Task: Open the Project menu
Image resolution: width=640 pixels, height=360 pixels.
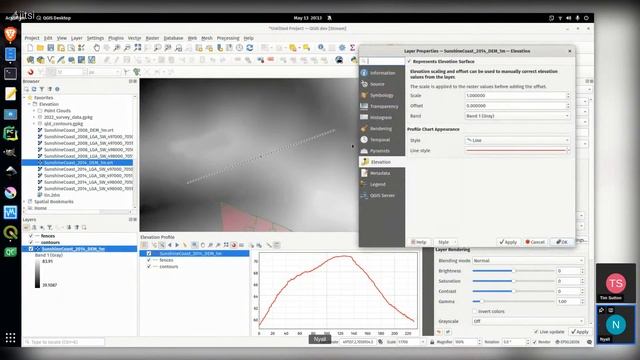Action: 32,38
